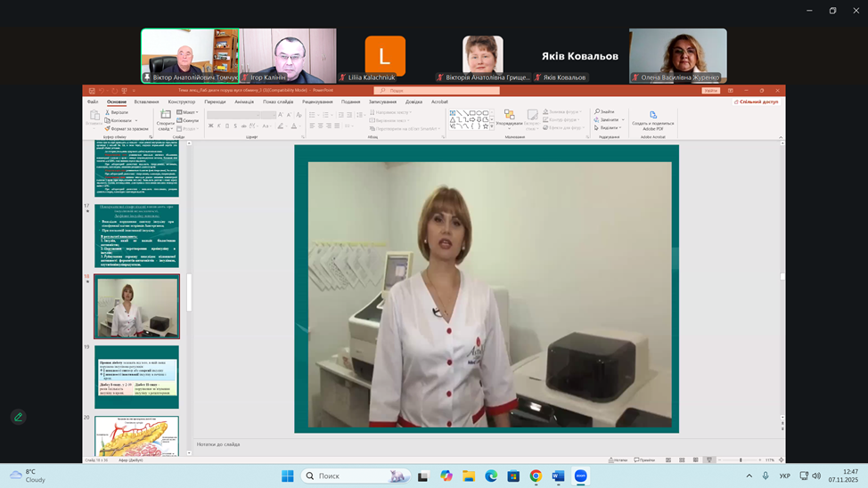Select the rectangle shape in shapes gallery
The height and width of the screenshot is (488, 868).
point(472,113)
